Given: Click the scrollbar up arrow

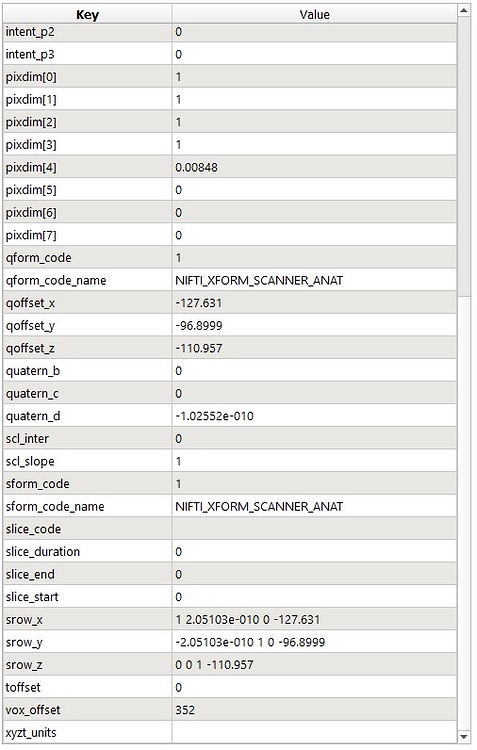Looking at the screenshot, I should coord(464,10).
